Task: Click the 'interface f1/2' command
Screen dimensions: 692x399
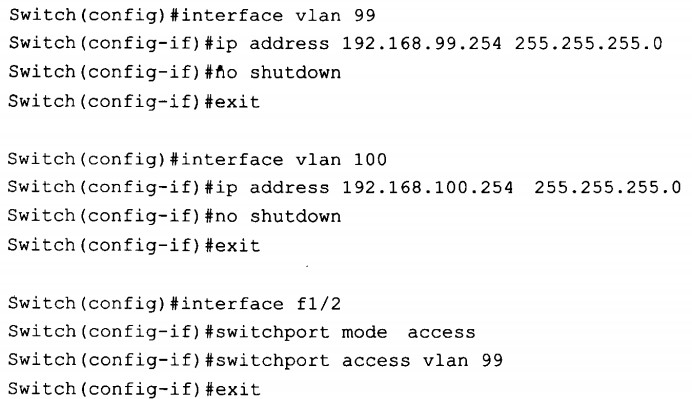Action: click(261, 304)
